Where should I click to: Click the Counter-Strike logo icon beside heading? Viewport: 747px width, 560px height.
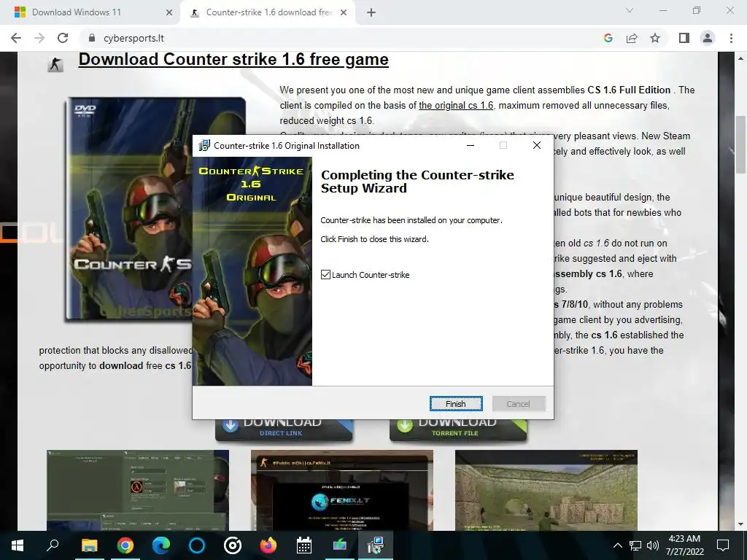coord(55,64)
